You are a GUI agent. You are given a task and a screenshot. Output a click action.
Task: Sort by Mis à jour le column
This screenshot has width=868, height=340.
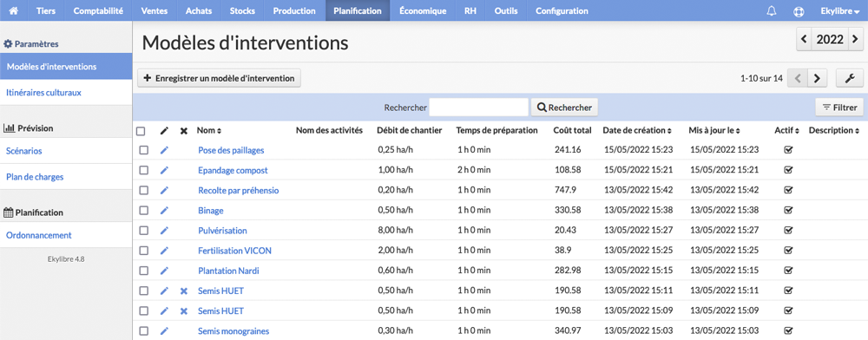714,130
